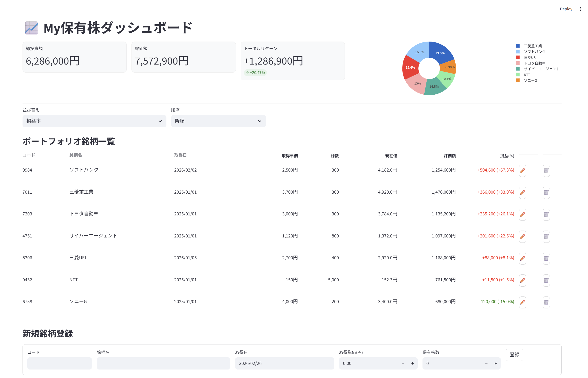Remove サイバーエージェント via its trash icon
The image size is (588, 378).
[x=546, y=236]
